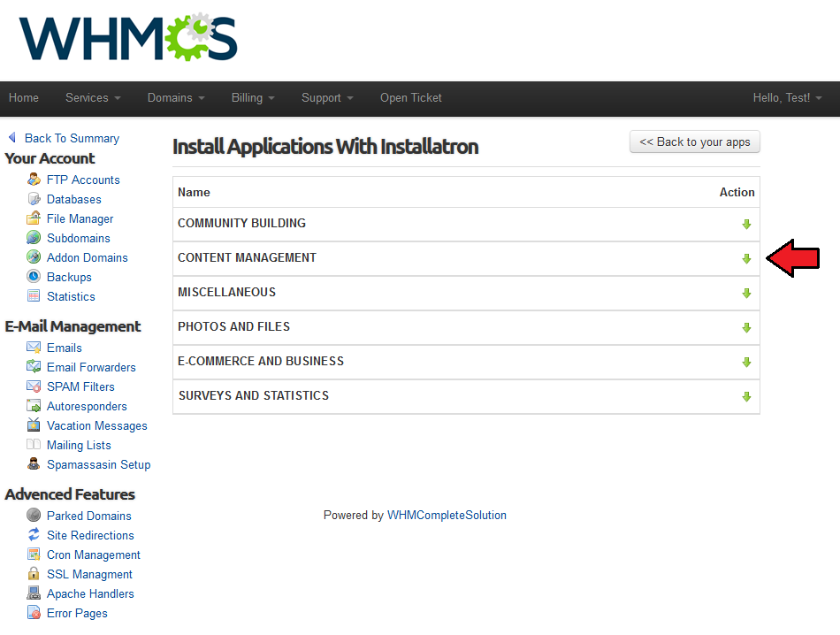Click the Apache Handlers icon

pos(34,593)
